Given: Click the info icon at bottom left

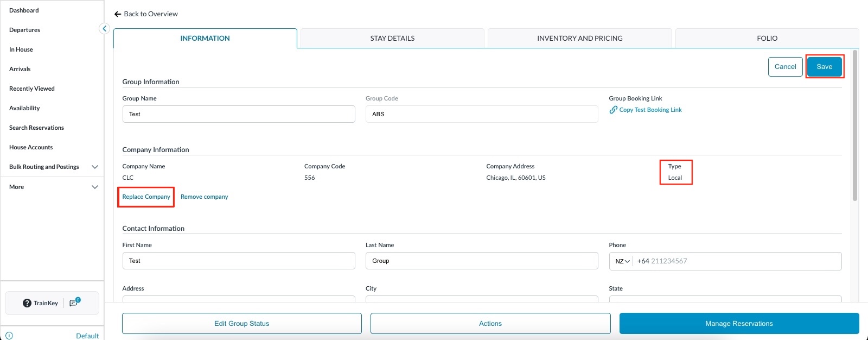Looking at the screenshot, I should coord(9,336).
